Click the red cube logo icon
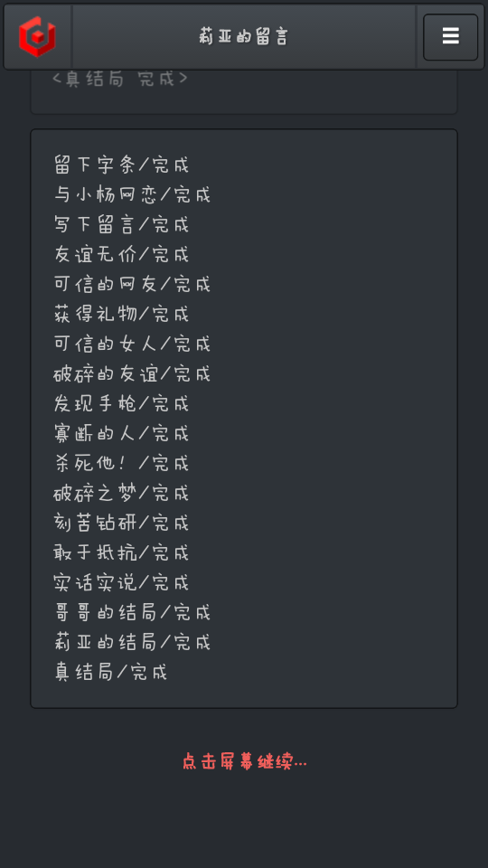 coord(37,37)
